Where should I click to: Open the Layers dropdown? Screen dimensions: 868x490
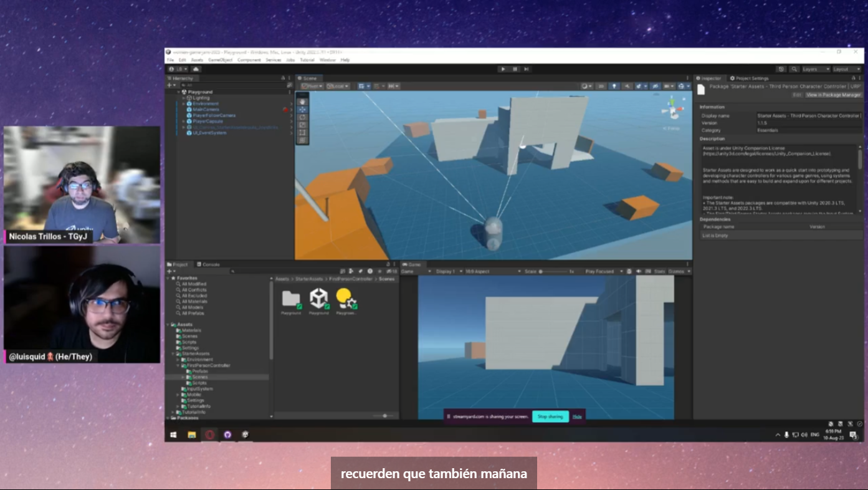point(816,69)
